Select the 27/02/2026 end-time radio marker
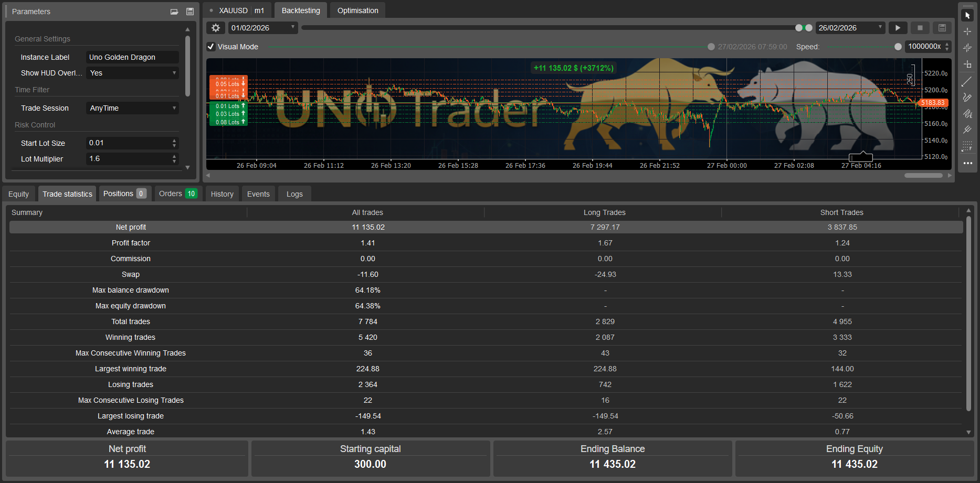 point(712,47)
